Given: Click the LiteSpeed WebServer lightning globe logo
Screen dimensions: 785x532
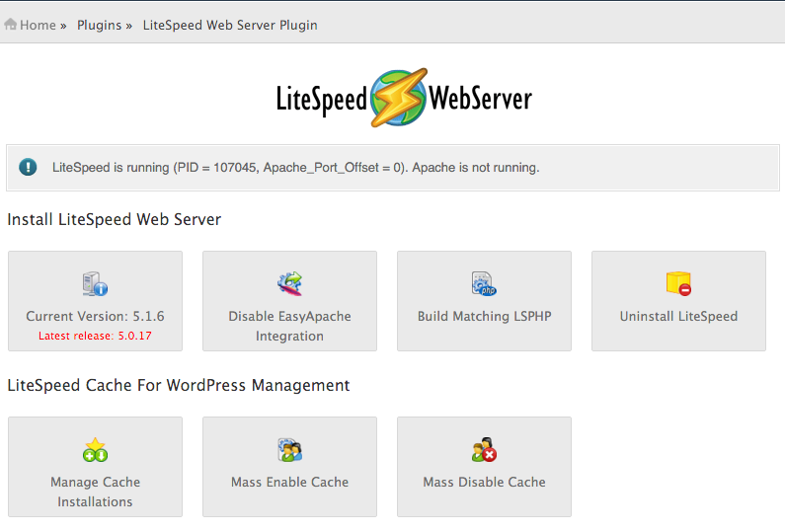Looking at the screenshot, I should 399,98.
